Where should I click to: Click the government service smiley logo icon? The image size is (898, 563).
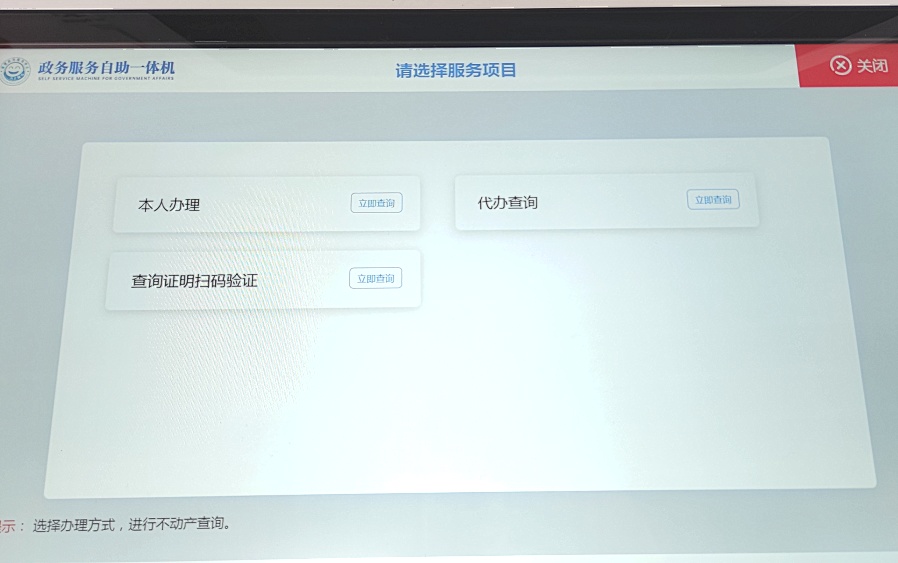click(15, 71)
